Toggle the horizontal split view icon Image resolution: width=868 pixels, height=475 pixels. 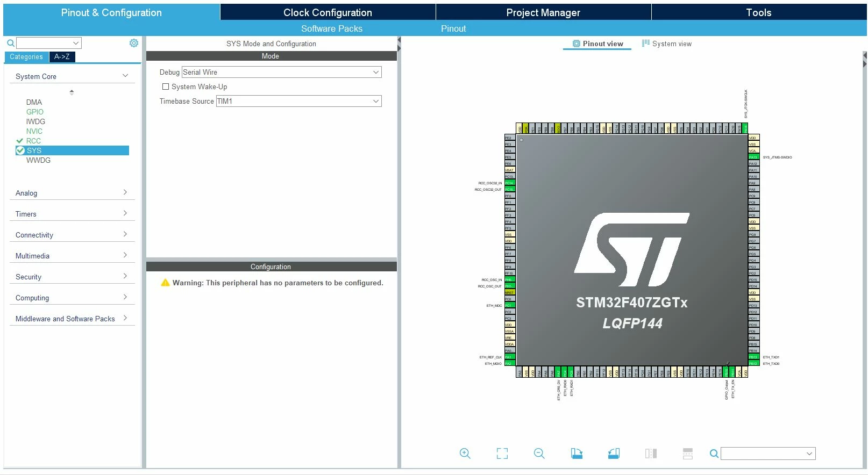click(x=688, y=454)
